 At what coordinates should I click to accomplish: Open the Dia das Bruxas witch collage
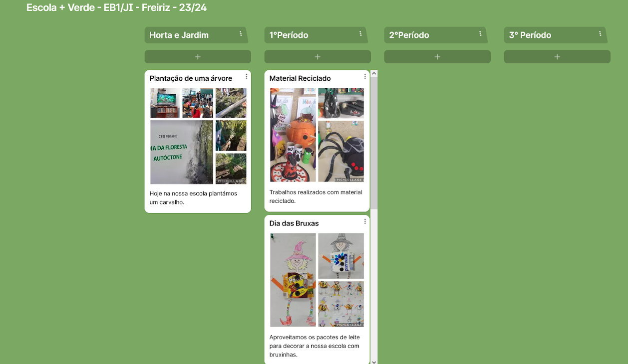point(317,280)
